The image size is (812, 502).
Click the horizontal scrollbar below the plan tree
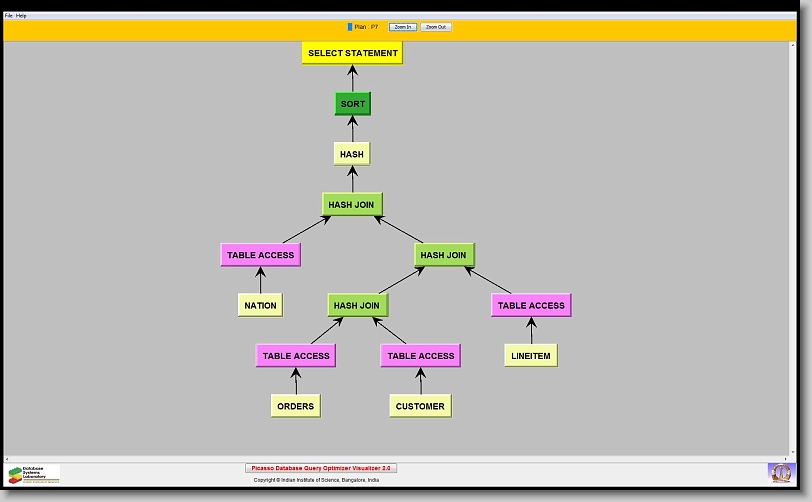(x=400, y=458)
